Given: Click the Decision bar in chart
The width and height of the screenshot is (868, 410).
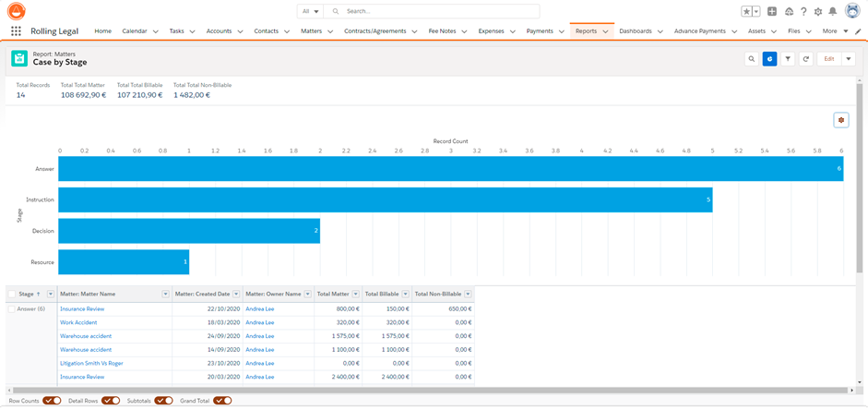Looking at the screenshot, I should 189,231.
